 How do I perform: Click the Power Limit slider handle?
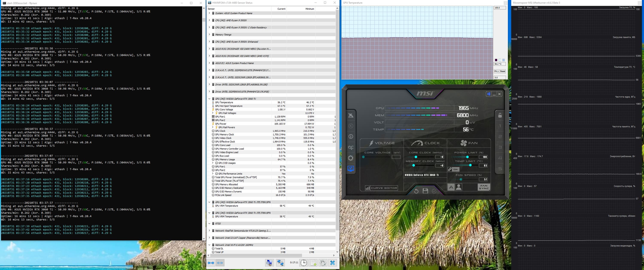tap(467, 157)
